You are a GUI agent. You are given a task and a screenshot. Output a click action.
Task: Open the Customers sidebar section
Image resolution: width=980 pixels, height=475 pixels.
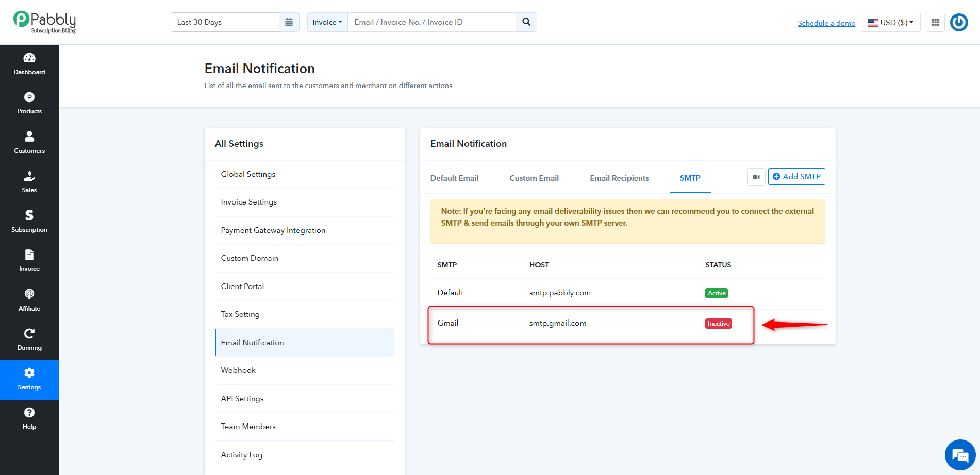[x=29, y=143]
